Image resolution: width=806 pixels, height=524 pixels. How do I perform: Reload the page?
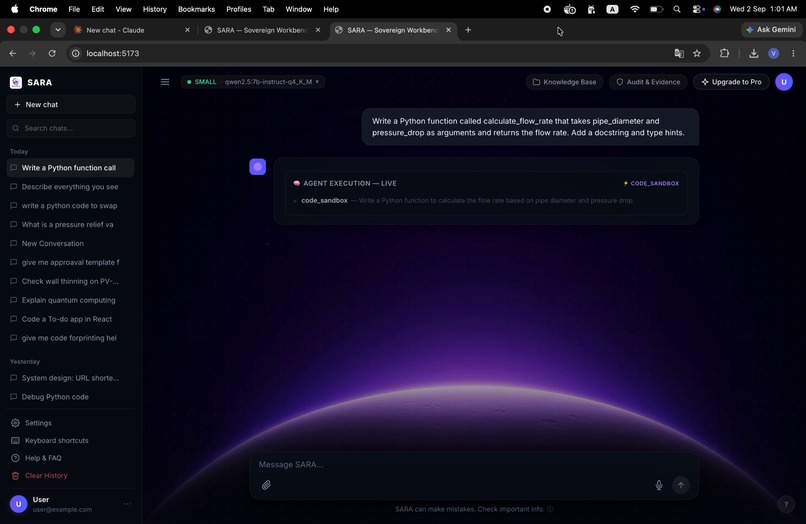(x=52, y=53)
